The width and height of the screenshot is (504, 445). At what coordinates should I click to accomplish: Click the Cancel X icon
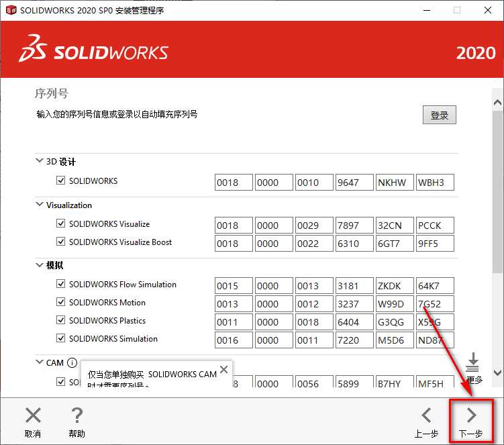33,415
